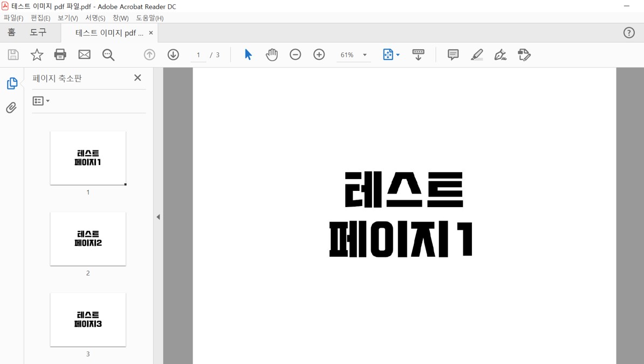Open the page display options dropdown

pyautogui.click(x=398, y=54)
